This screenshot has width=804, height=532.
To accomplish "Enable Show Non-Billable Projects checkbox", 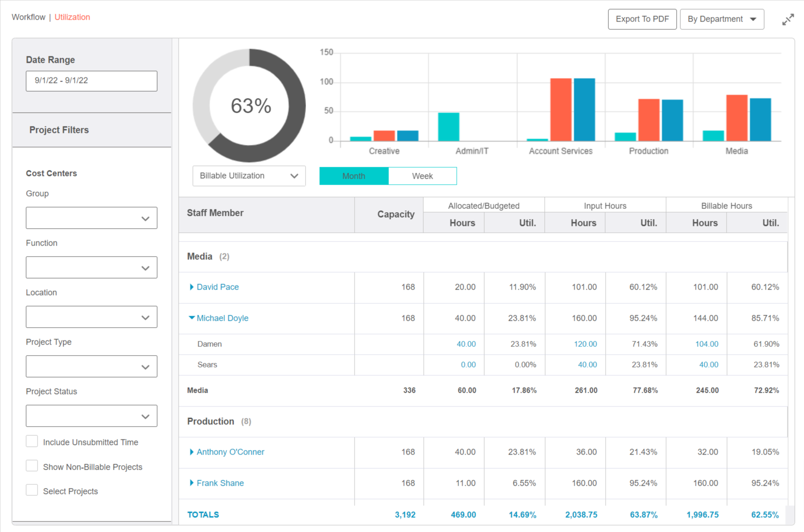I will tap(32, 466).
